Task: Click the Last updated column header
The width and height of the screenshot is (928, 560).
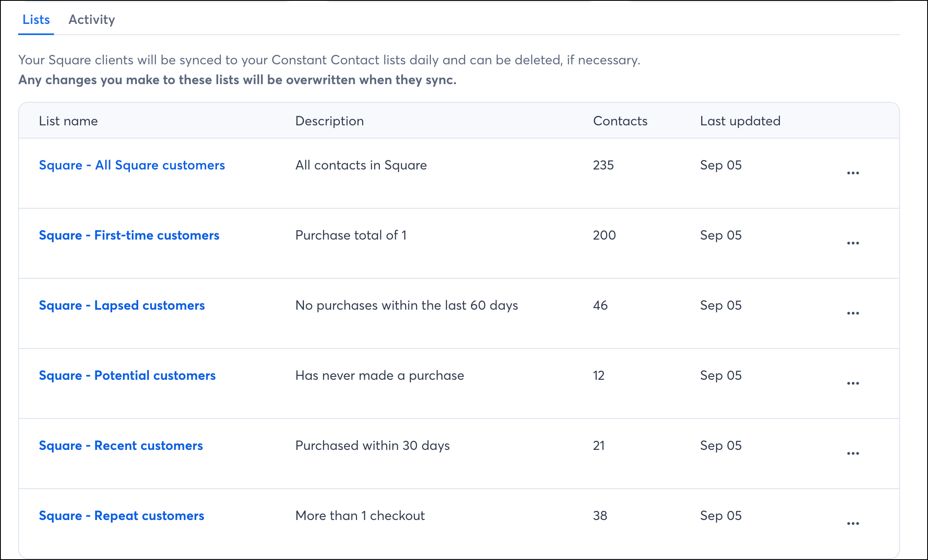Action: pos(740,121)
